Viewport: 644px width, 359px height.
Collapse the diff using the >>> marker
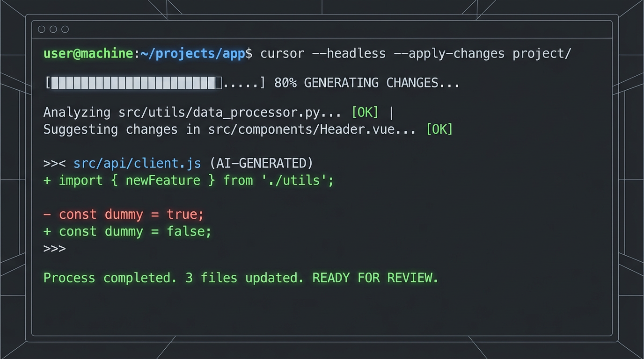click(x=54, y=248)
